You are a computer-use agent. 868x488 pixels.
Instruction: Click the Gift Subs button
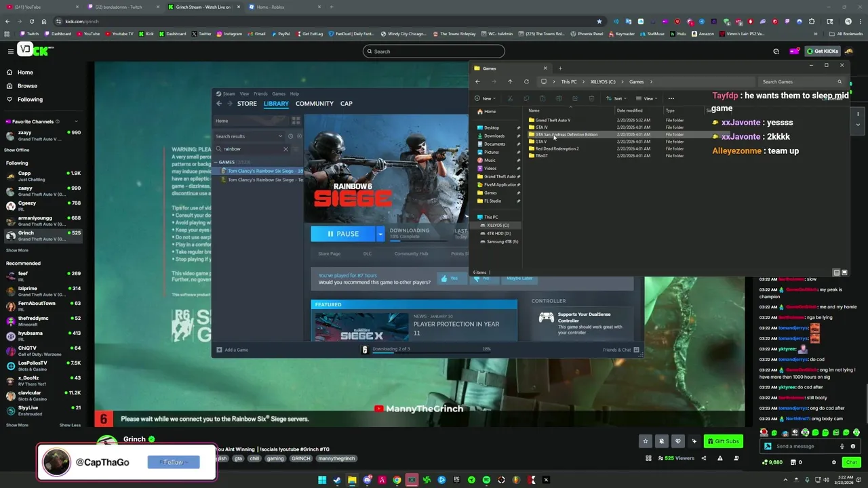723,441
